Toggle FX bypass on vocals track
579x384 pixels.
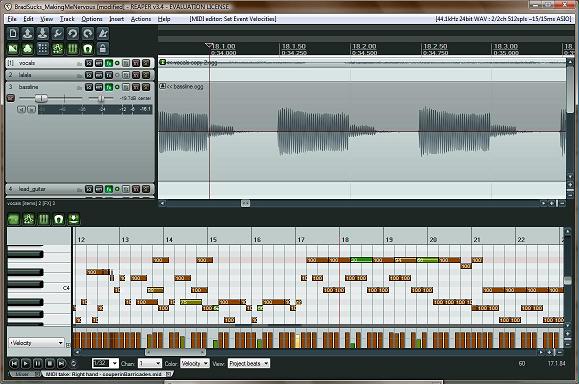click(x=117, y=63)
